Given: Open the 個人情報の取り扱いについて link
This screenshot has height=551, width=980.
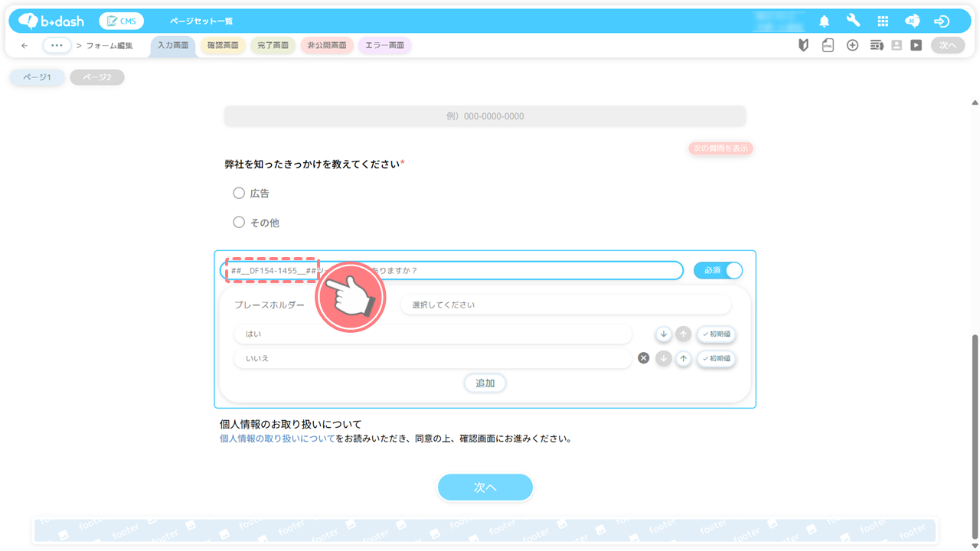Looking at the screenshot, I should (277, 439).
